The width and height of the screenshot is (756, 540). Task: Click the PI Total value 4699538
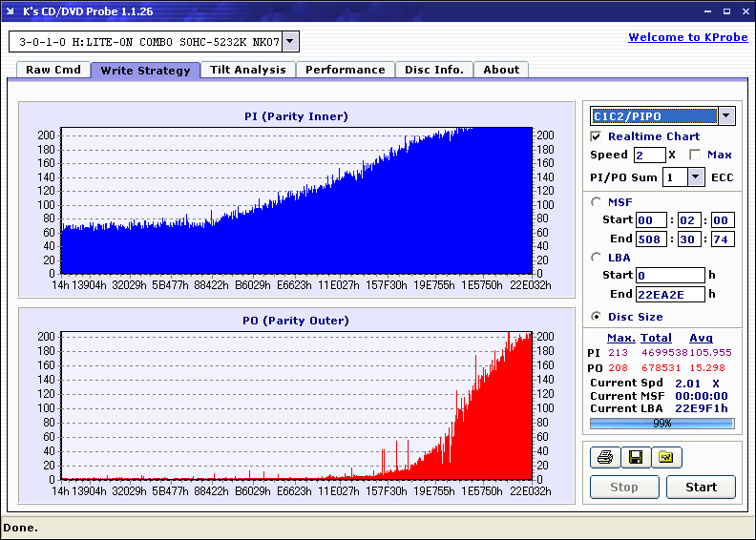664,353
